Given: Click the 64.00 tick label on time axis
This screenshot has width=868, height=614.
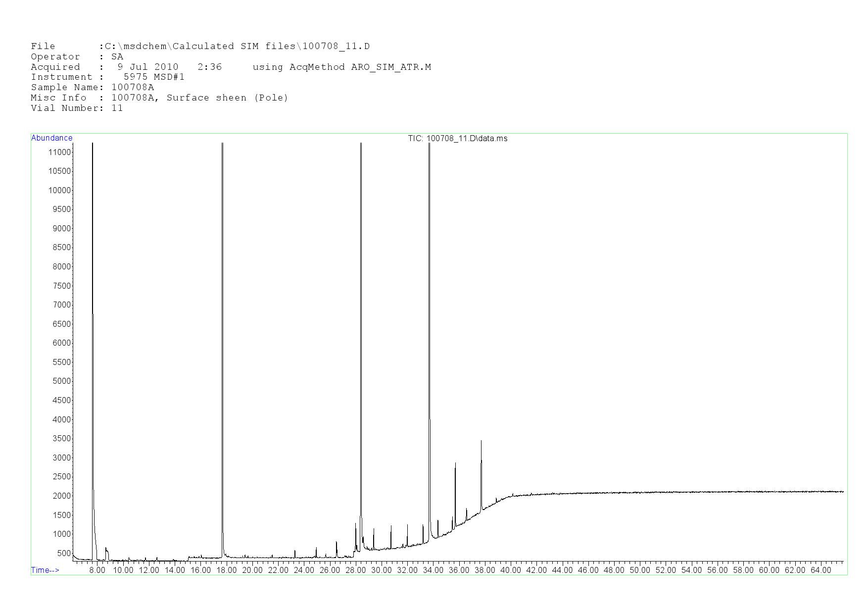Looking at the screenshot, I should pos(820,570).
